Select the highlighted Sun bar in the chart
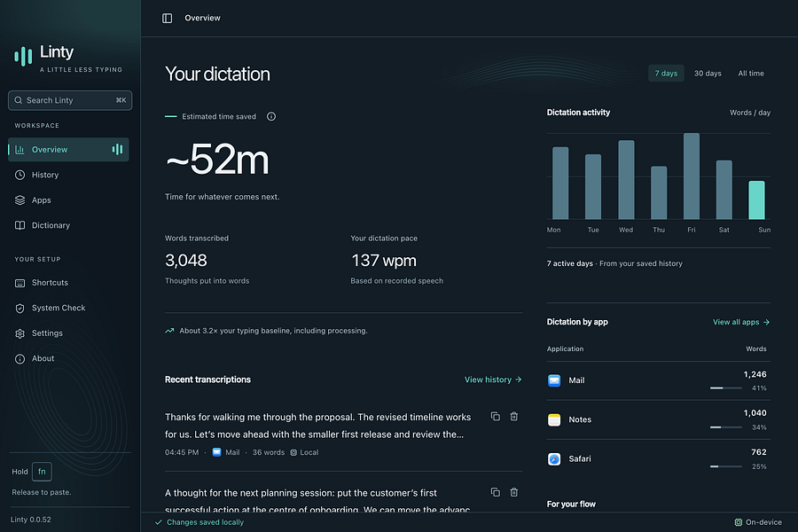 [756, 200]
